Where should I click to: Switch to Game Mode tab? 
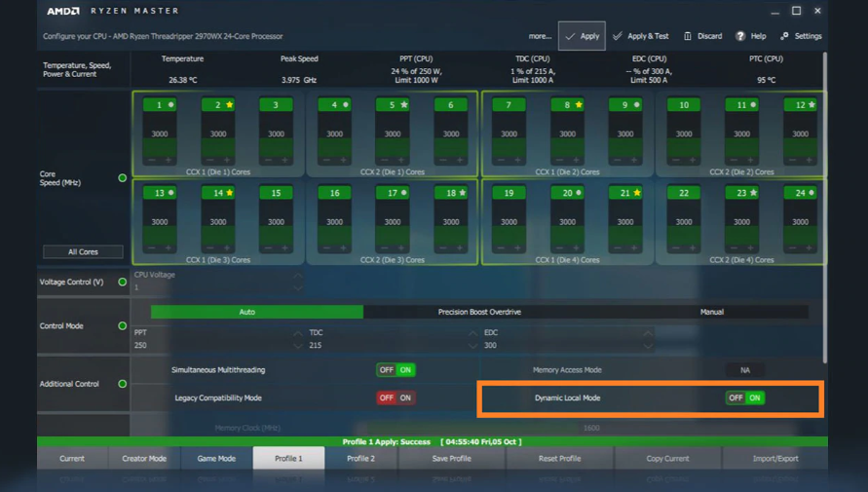(216, 458)
